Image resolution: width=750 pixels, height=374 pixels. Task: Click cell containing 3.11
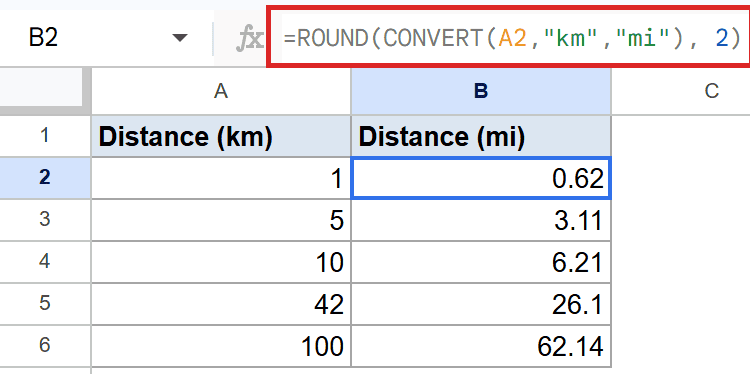[481, 220]
